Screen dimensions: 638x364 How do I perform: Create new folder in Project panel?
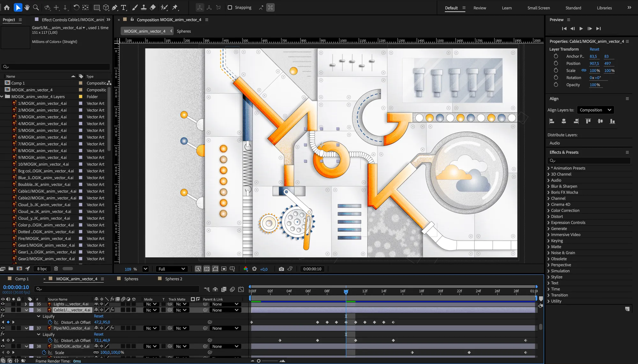[11, 269]
